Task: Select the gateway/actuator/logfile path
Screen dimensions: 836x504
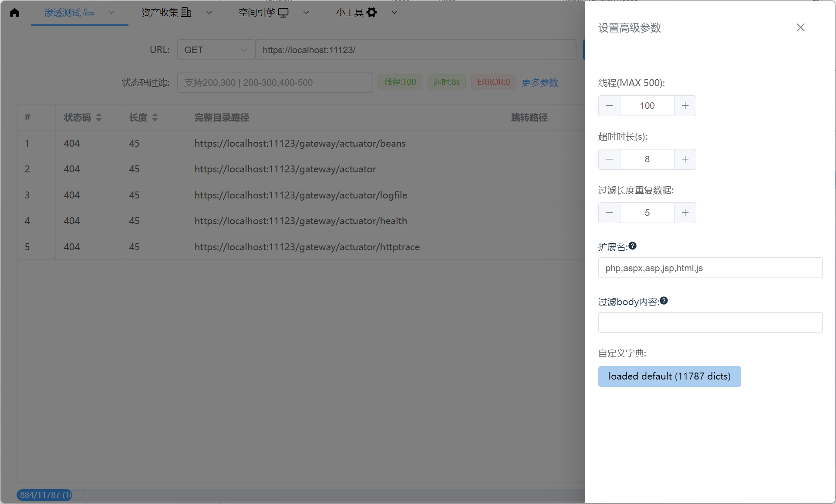Action: coord(301,195)
